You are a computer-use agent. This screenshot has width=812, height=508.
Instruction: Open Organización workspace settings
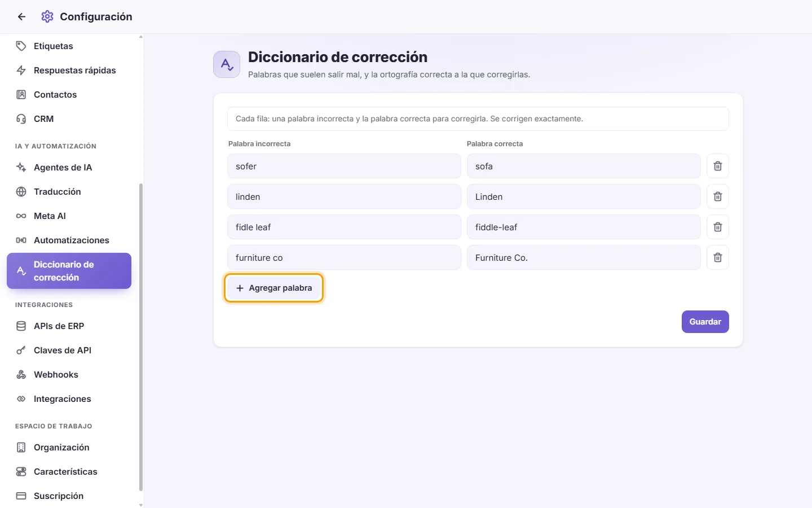[x=69, y=448]
